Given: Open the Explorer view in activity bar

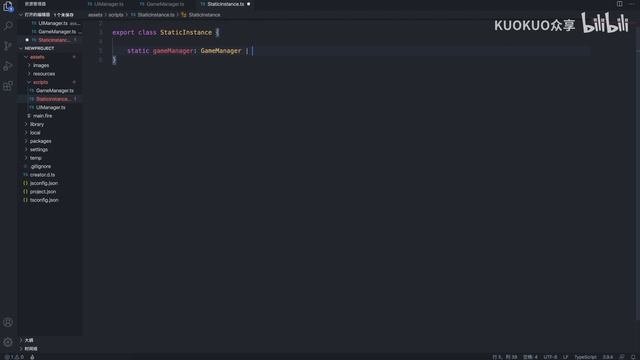Looking at the screenshot, I should coord(8,7).
